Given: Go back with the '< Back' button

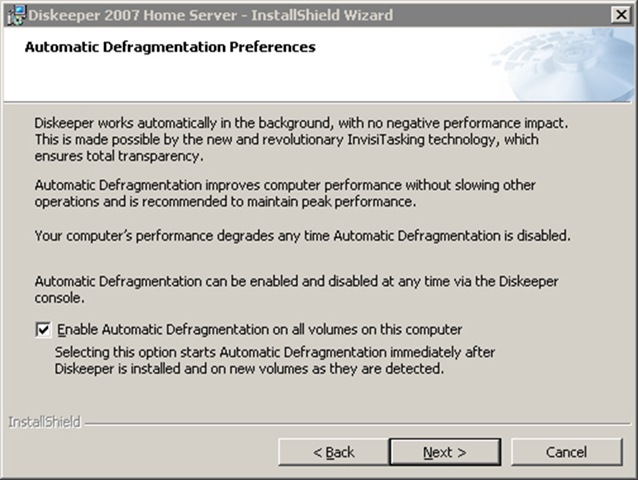Looking at the screenshot, I should tap(334, 452).
